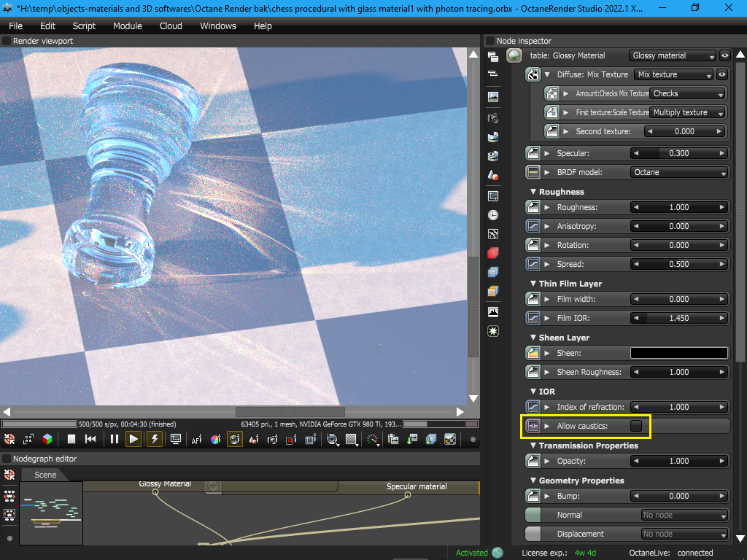Open the Script menu
Image resolution: width=747 pixels, height=560 pixels.
[x=84, y=26]
